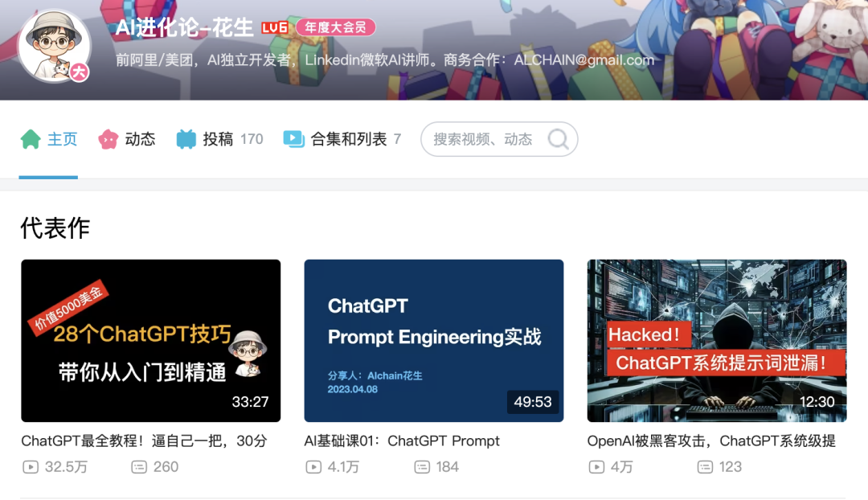This screenshot has height=500, width=868.
Task: Click the 7 count beside 合集和列表
Action: coord(397,139)
